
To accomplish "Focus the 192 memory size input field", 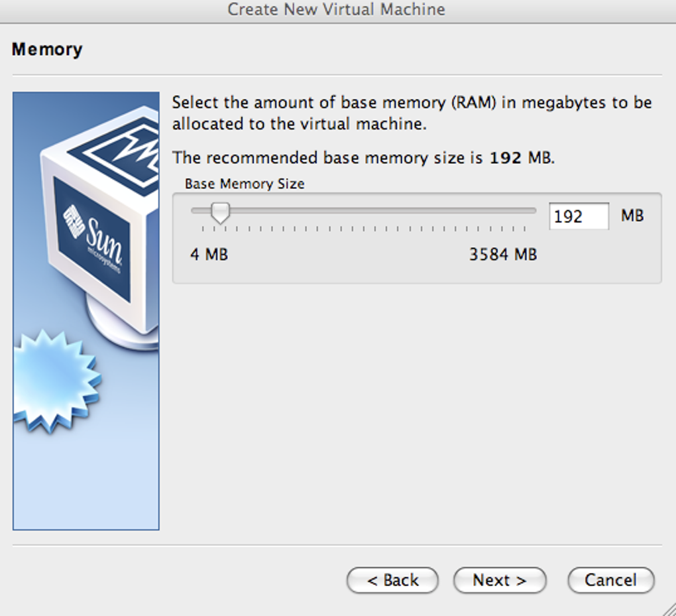I will pyautogui.click(x=579, y=216).
